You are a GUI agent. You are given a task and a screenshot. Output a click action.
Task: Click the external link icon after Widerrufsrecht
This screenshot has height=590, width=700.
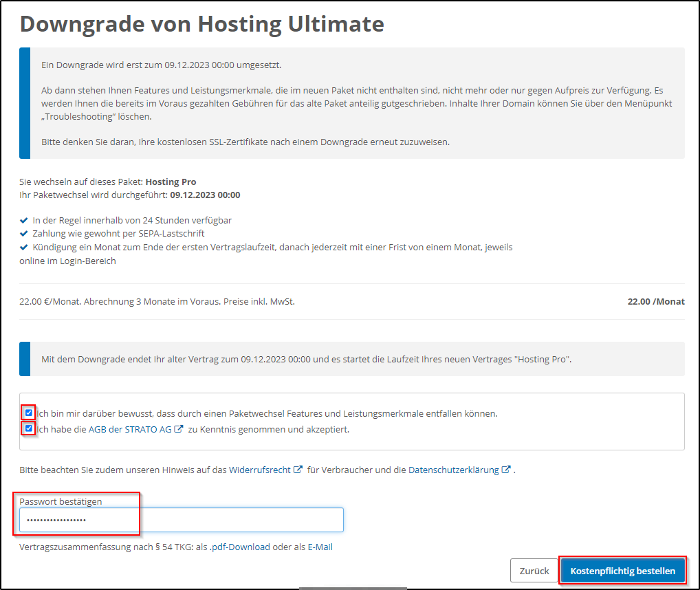[298, 470]
